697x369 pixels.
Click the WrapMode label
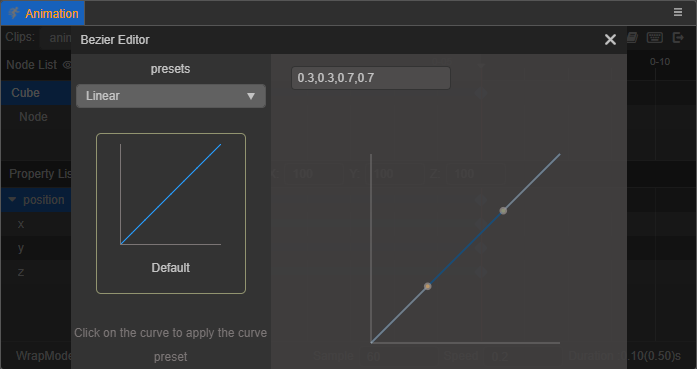44,356
